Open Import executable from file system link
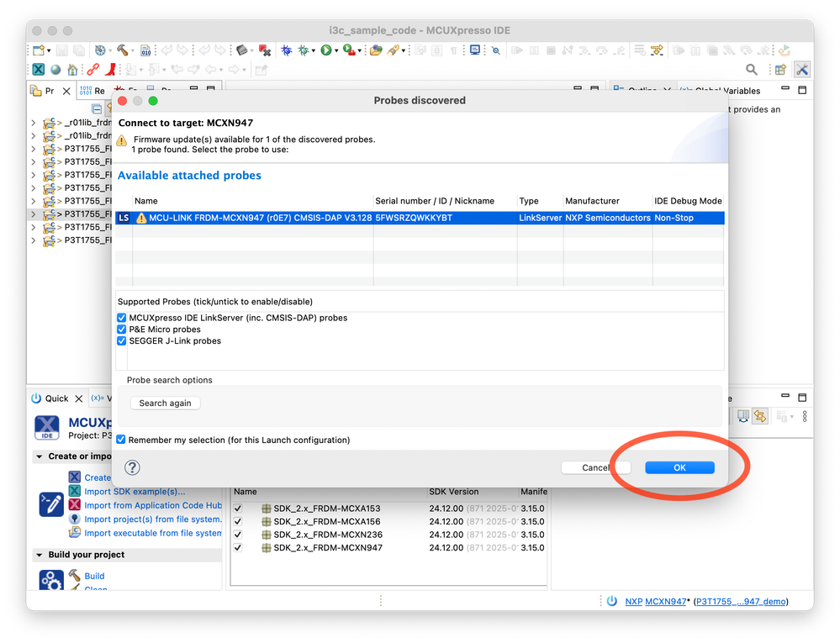Image resolution: width=840 pixels, height=643 pixels. point(153,533)
